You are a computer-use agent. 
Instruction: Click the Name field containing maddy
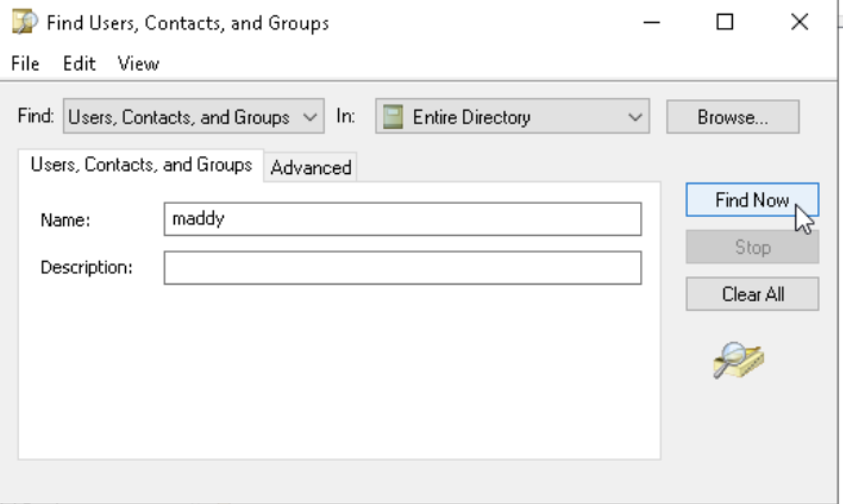(402, 219)
